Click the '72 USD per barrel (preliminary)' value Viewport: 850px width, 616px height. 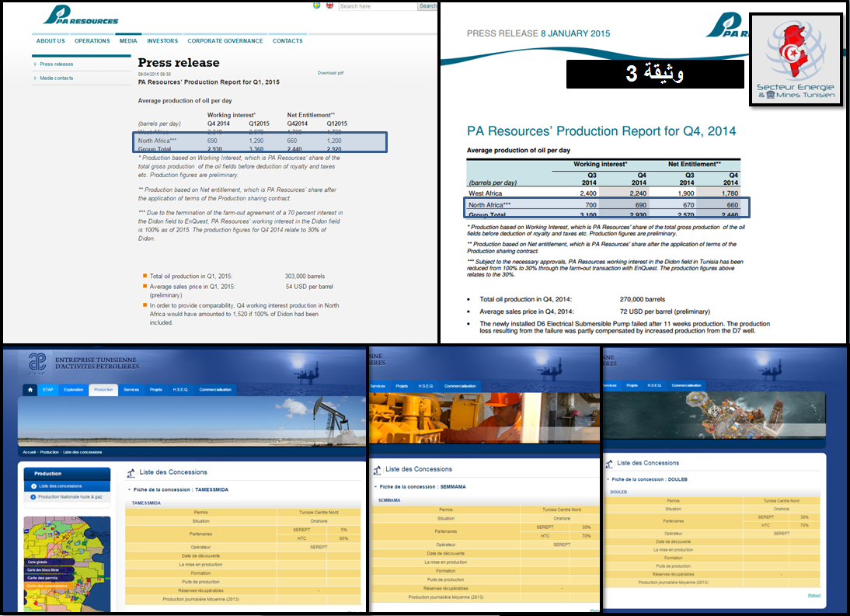(x=665, y=311)
